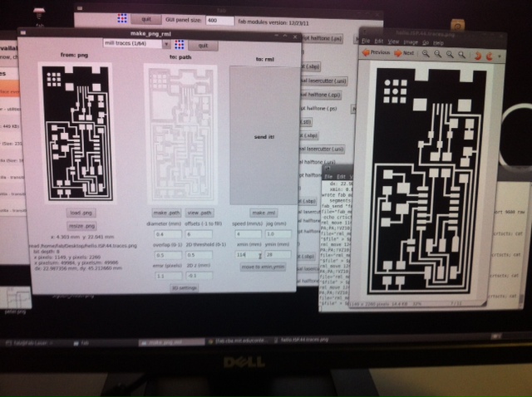Select fab window entry in the taskbar
532x397 pixels.
(x=81, y=344)
